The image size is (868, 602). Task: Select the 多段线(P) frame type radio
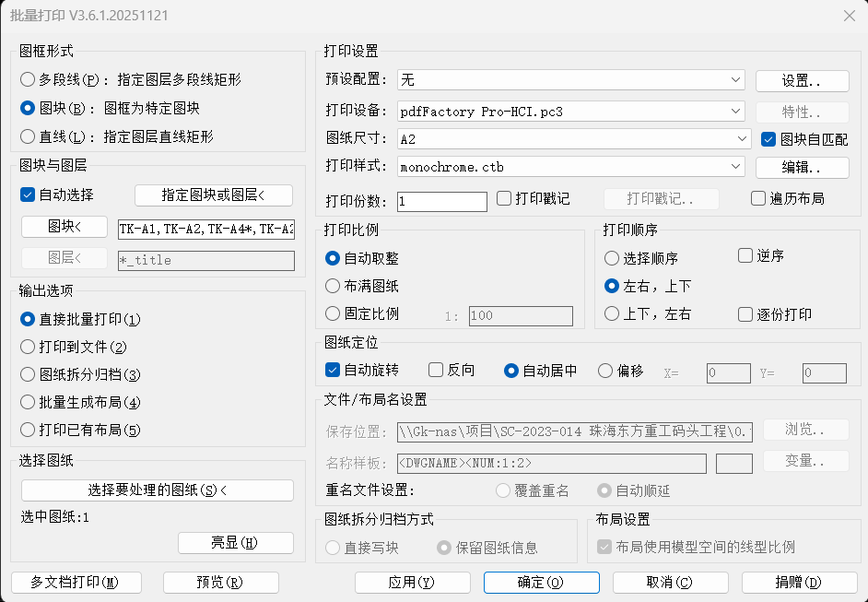point(28,80)
